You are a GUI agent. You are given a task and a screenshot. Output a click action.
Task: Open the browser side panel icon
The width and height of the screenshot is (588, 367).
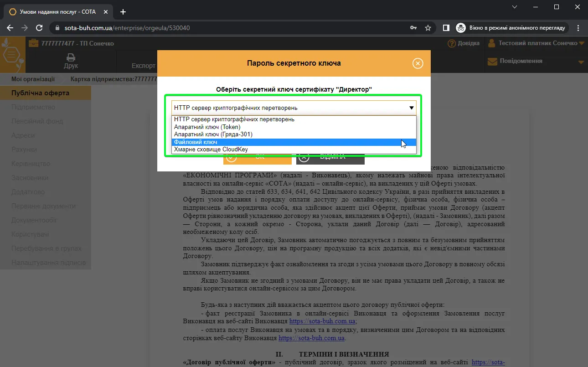tap(446, 28)
